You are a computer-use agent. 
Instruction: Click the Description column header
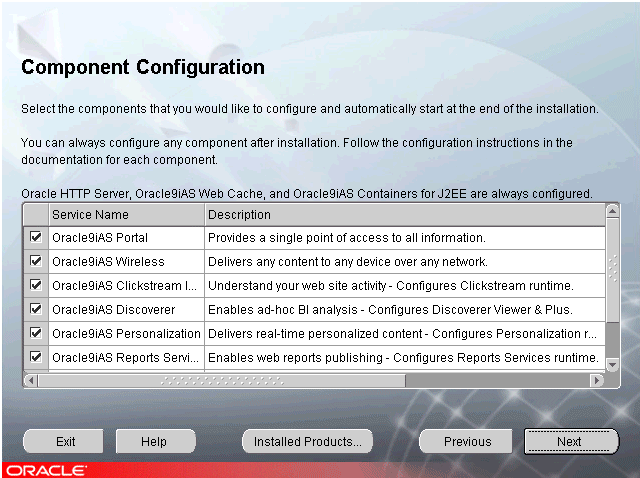(x=405, y=215)
